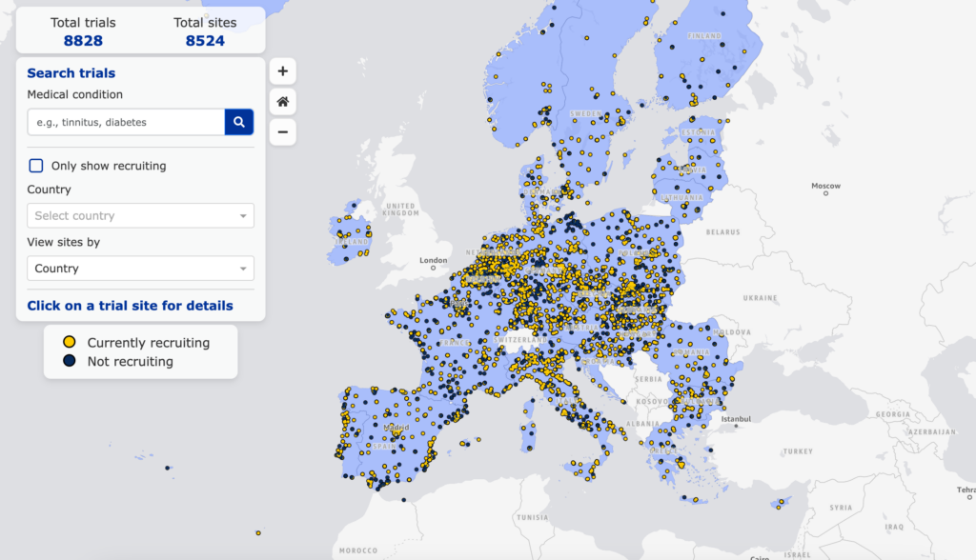The image size is (976, 560).
Task: Expand the View sites by dropdown
Action: click(x=140, y=269)
